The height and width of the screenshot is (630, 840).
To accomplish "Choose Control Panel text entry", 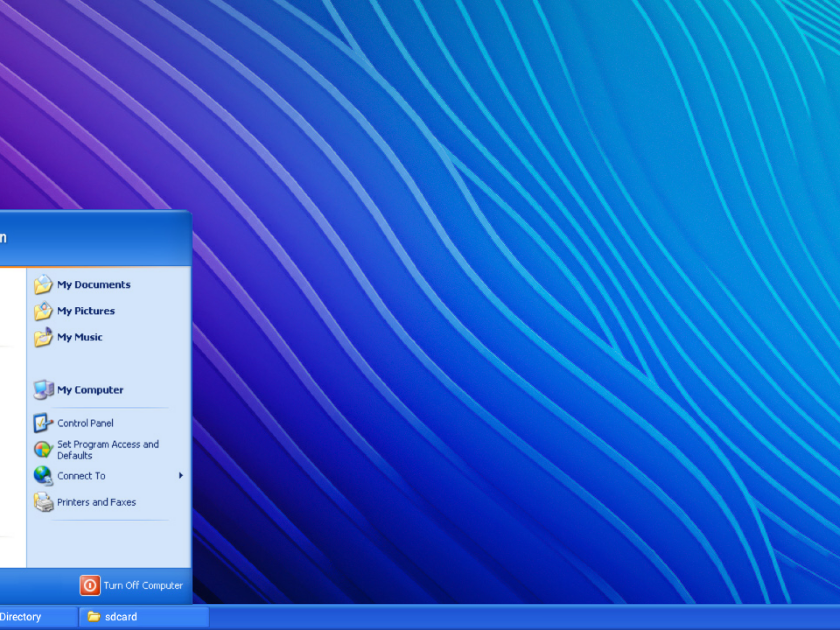I will click(x=85, y=423).
